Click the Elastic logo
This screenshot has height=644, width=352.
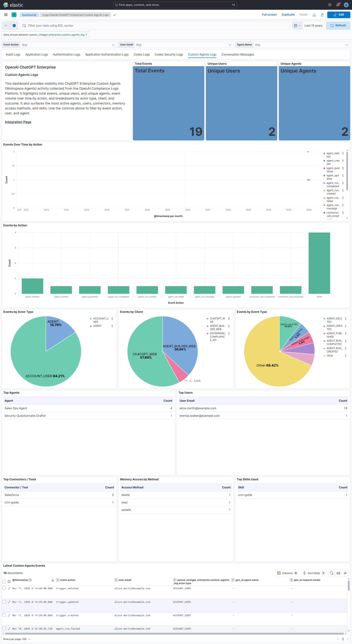pos(13,5)
